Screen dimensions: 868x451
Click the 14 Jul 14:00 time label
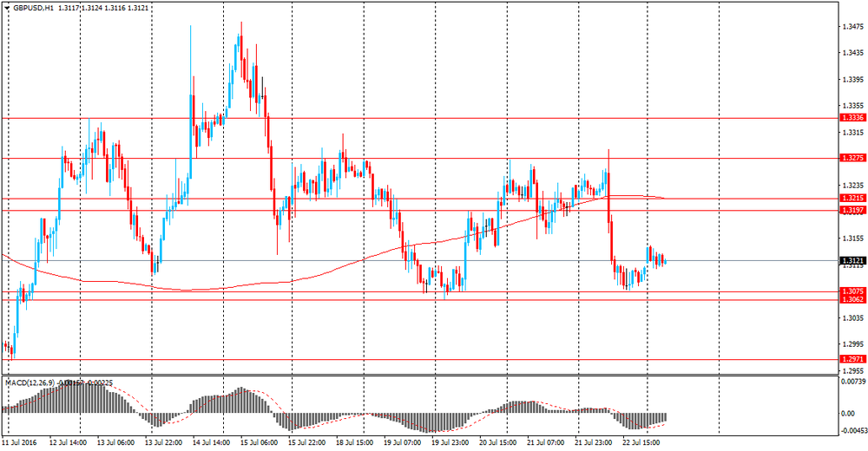pyautogui.click(x=212, y=442)
